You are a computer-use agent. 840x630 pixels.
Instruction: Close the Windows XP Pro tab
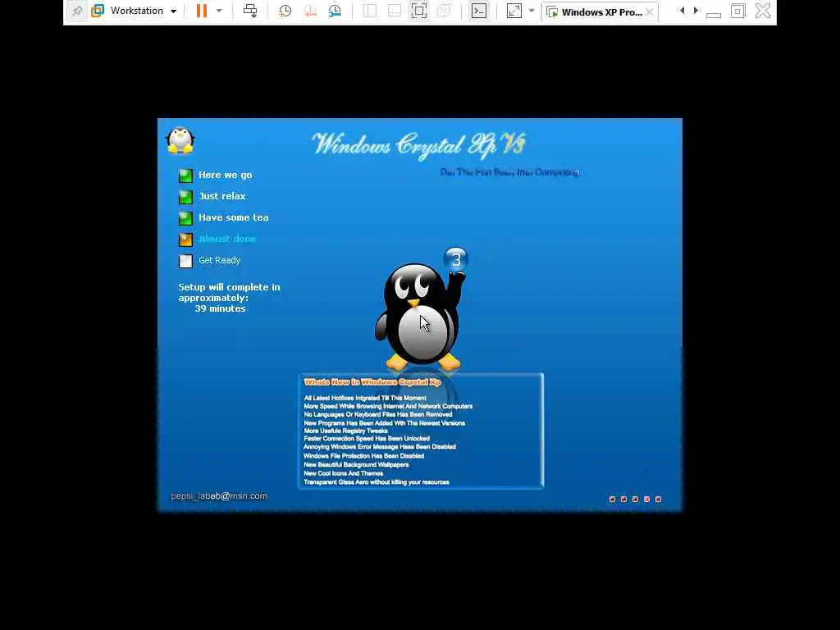[650, 11]
